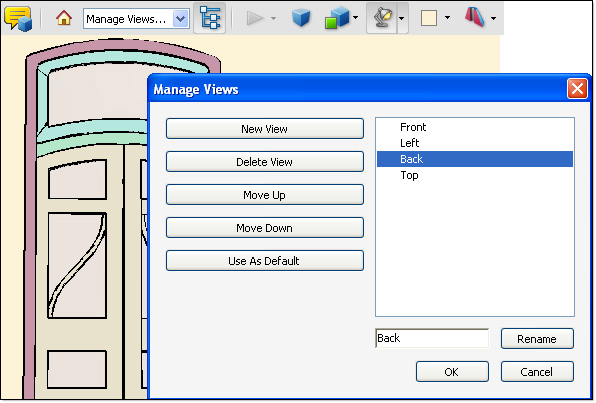Screen dimensions: 596x403
Task: Click the lamp lighting icon
Action: pyautogui.click(x=382, y=18)
